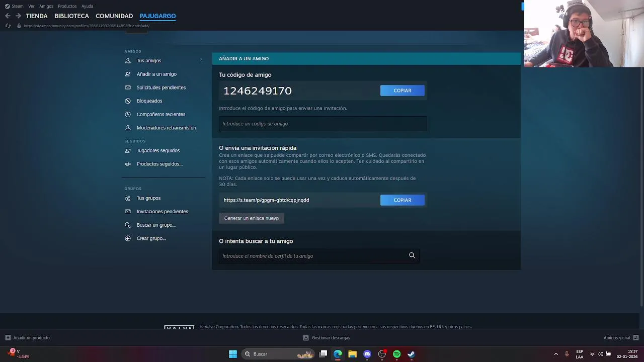644x362 pixels.
Task: Open Tus amigos in the sidebar
Action: 149,60
